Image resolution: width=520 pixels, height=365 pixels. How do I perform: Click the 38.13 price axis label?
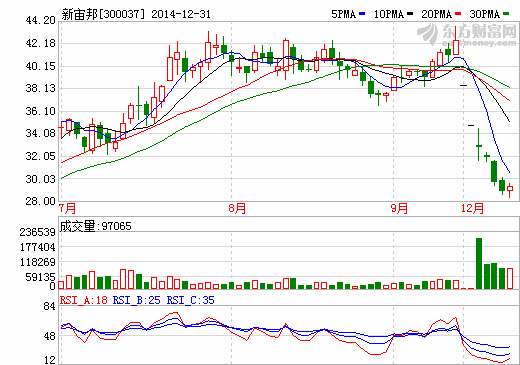[41, 88]
